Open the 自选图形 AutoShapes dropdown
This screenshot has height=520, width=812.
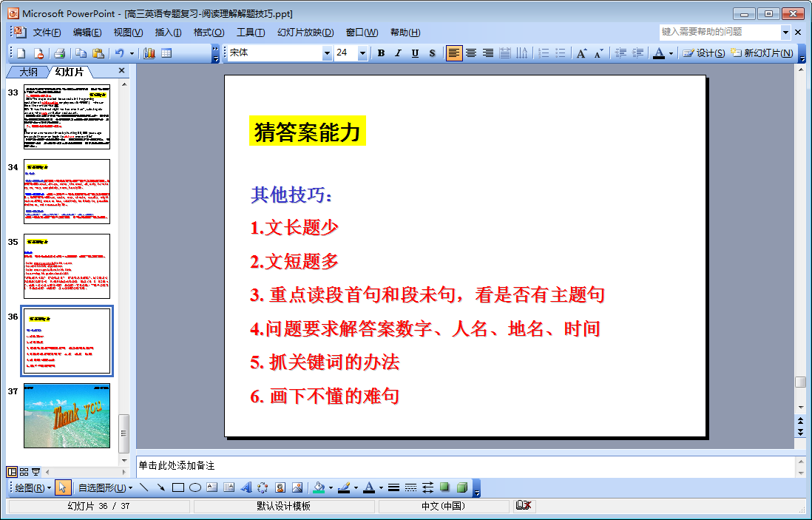(x=105, y=487)
